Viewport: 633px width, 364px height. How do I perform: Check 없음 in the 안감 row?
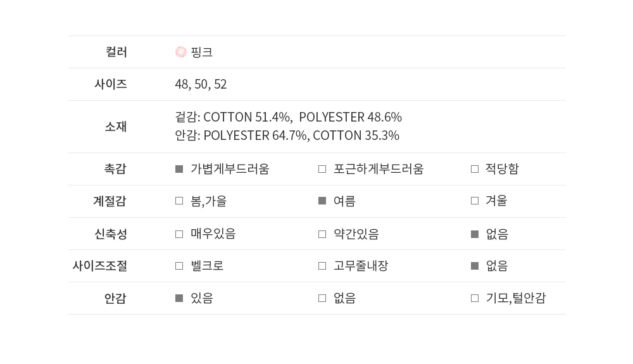[322, 298]
